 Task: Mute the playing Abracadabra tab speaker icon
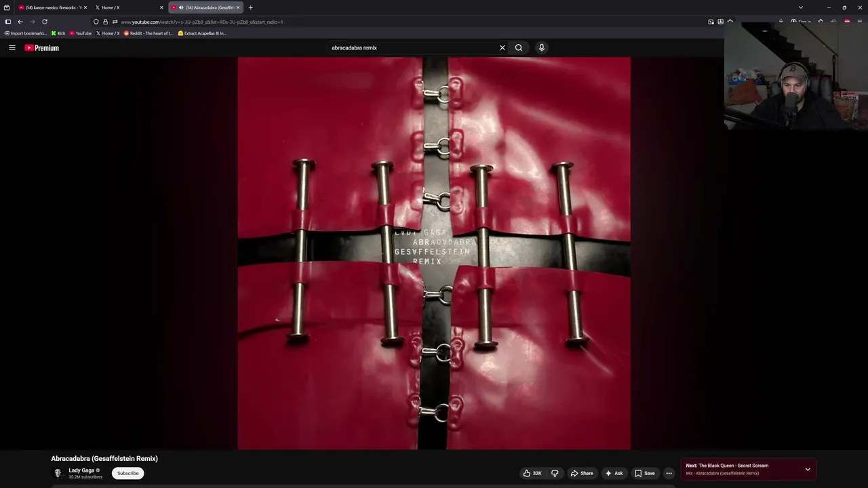[x=181, y=7]
